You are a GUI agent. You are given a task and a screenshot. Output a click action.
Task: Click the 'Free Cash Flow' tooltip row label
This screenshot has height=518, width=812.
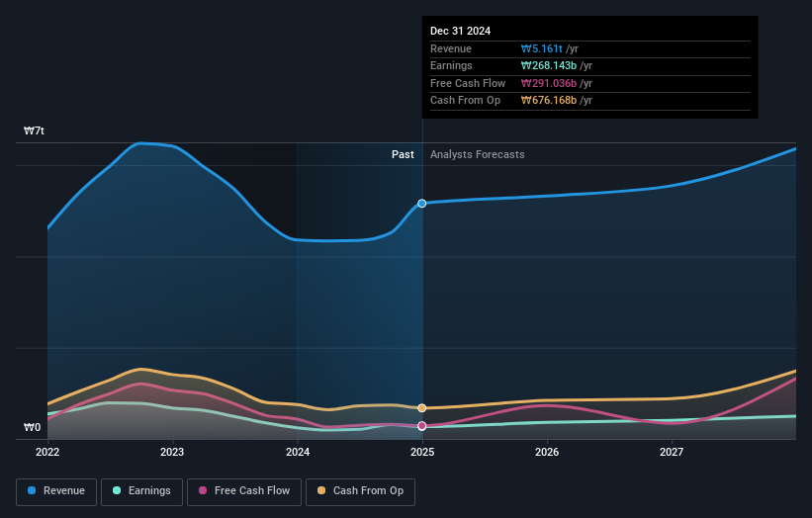[x=468, y=83]
